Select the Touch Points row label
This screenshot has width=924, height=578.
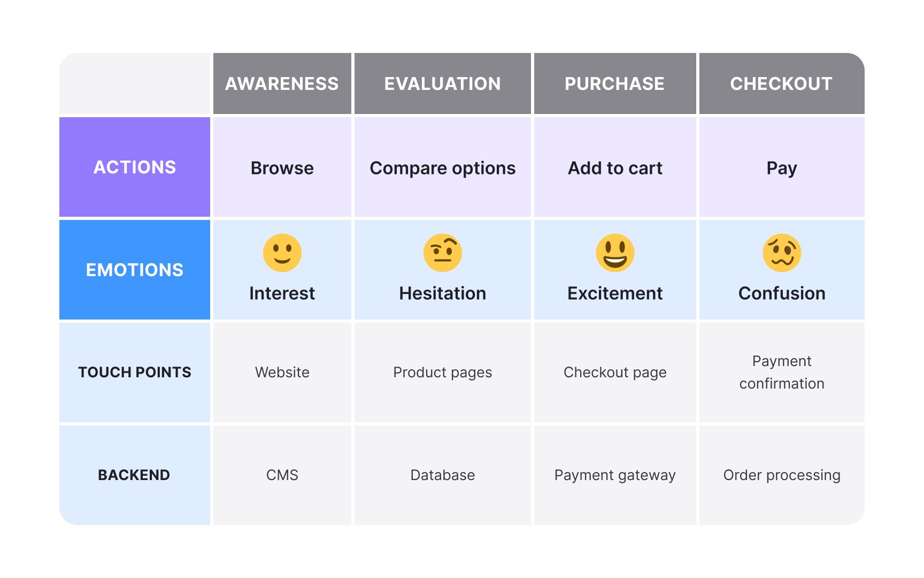[135, 372]
